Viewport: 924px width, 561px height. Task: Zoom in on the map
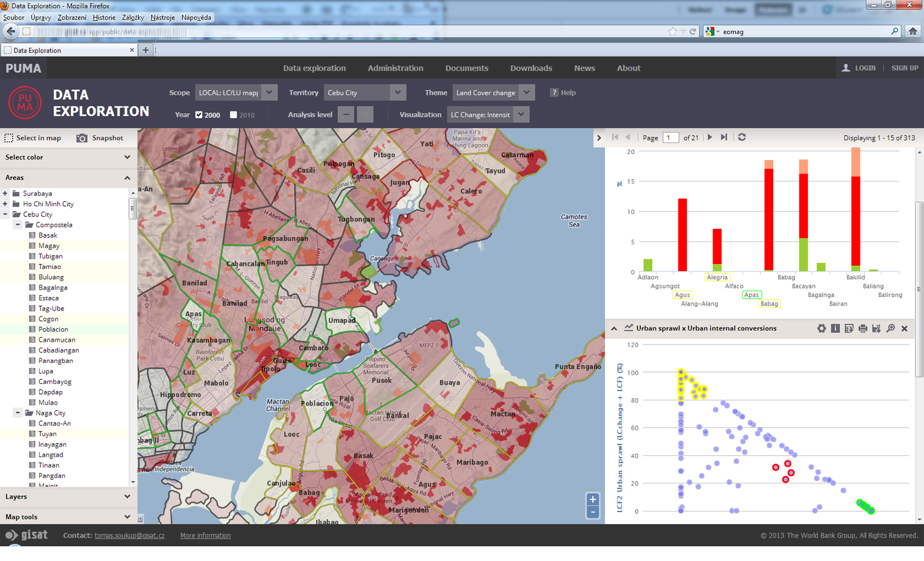coord(592,499)
